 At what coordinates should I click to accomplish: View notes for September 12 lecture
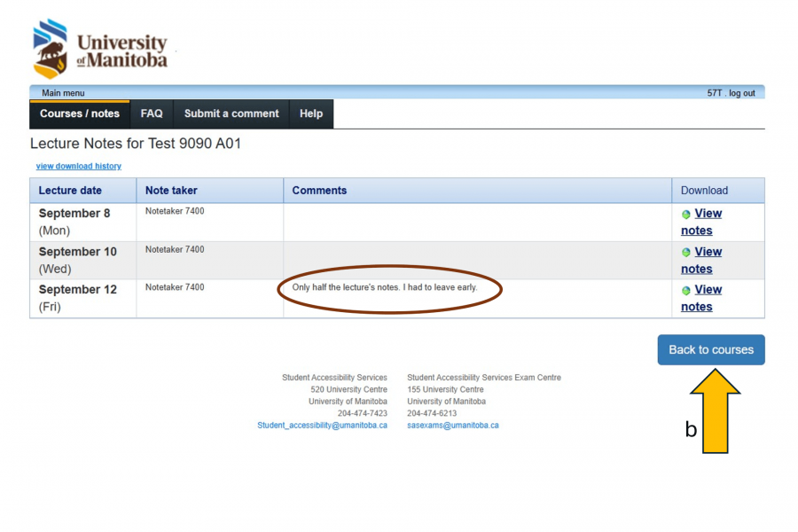[707, 290]
